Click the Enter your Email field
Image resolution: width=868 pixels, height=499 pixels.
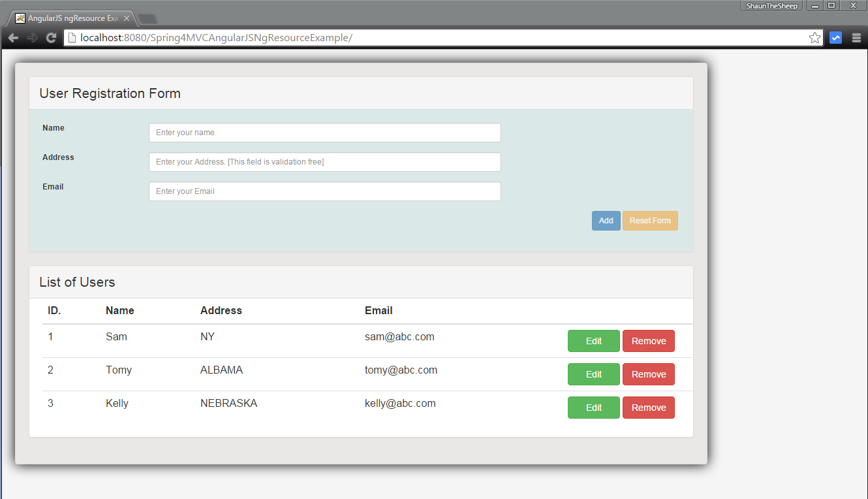pos(324,191)
